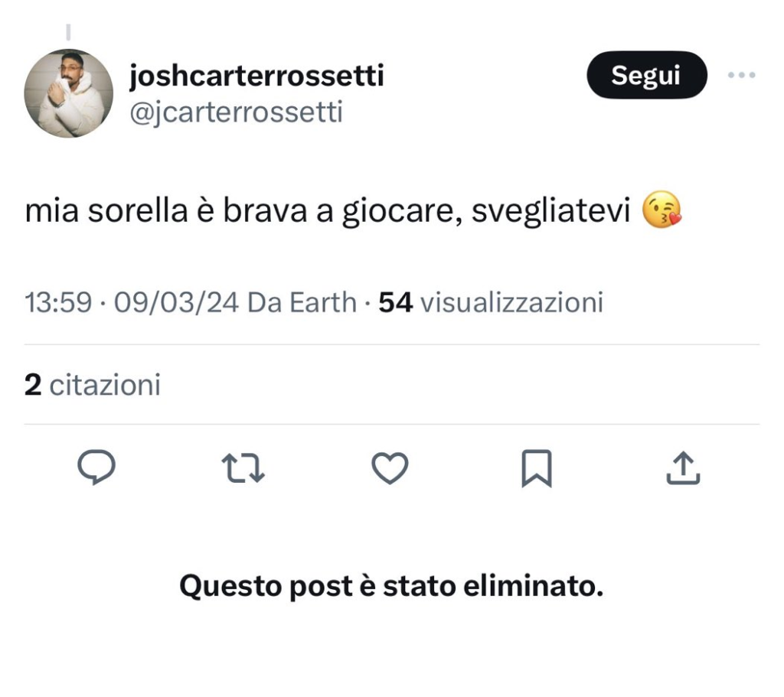Image resolution: width=784 pixels, height=697 pixels.
Task: Click the @jcarterrossetti handle
Action: pos(236,112)
